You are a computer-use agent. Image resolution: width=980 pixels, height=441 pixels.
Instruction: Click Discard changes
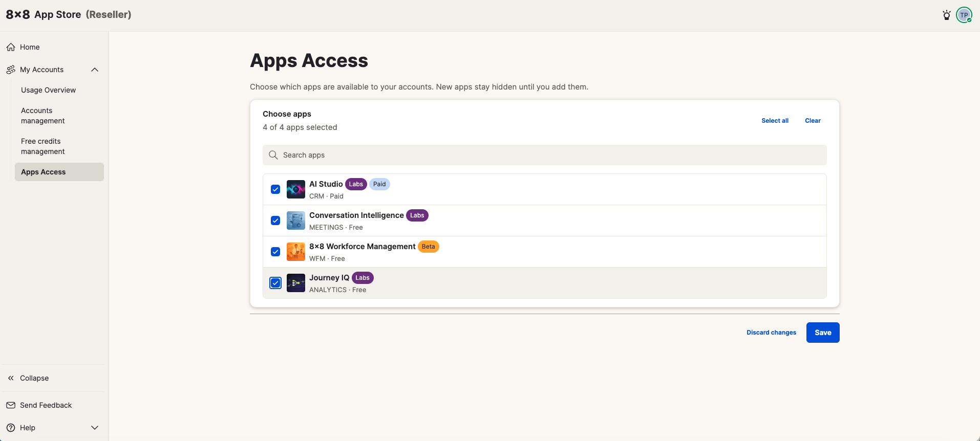tap(771, 333)
